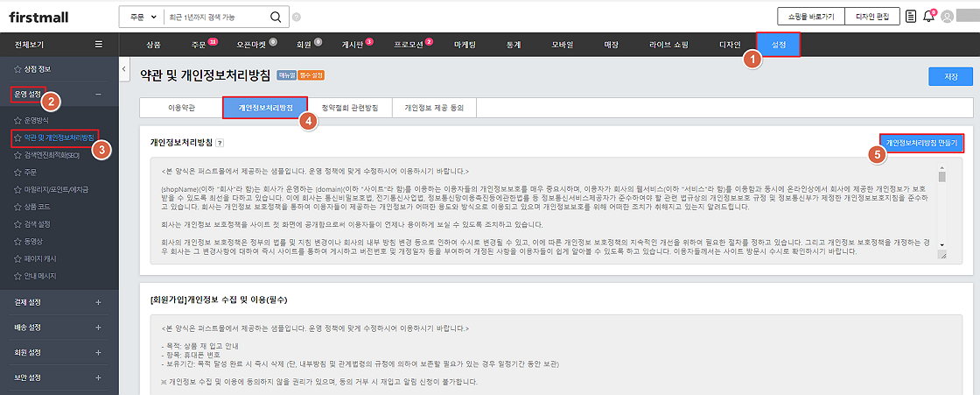Image resolution: width=980 pixels, height=395 pixels.
Task: Open the 프로모션 top menu
Action: coord(409,45)
